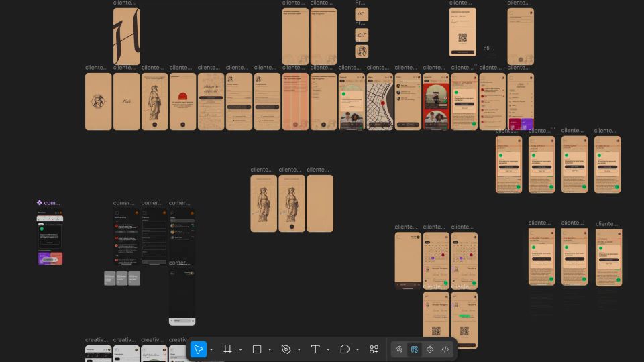Open the Actions menu icon

[x=374, y=349]
